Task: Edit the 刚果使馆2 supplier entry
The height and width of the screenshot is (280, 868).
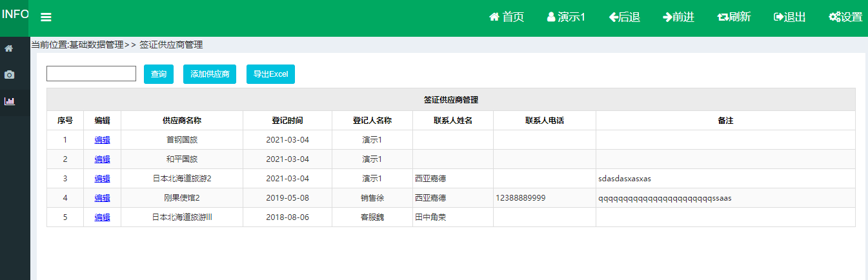Action: 102,198
